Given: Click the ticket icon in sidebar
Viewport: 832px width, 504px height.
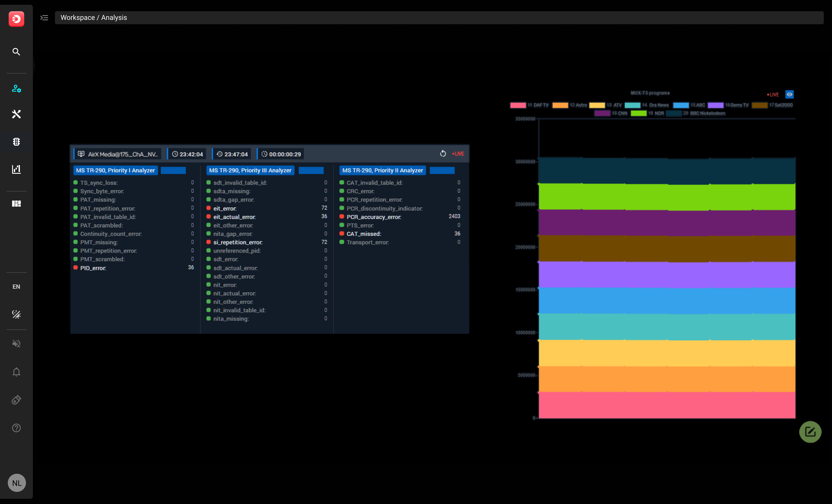Looking at the screenshot, I should 16,400.
